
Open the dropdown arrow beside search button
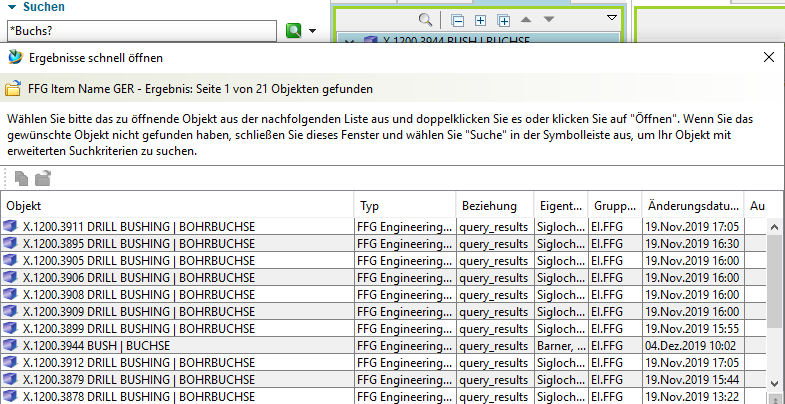(312, 31)
